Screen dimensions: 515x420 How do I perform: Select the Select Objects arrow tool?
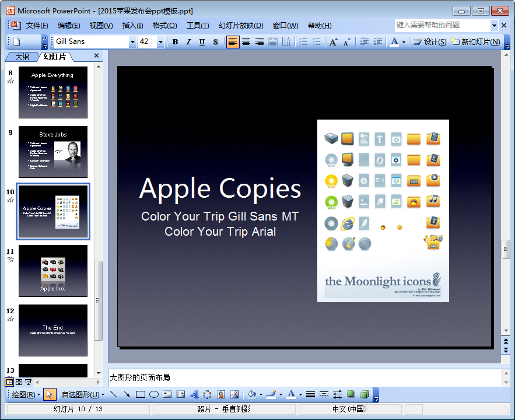(50, 394)
